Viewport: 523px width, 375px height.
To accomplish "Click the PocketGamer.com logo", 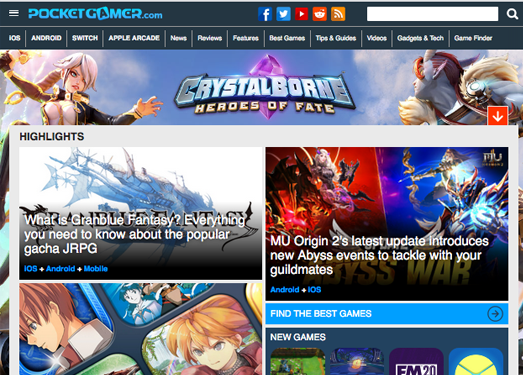I will 95,14.
